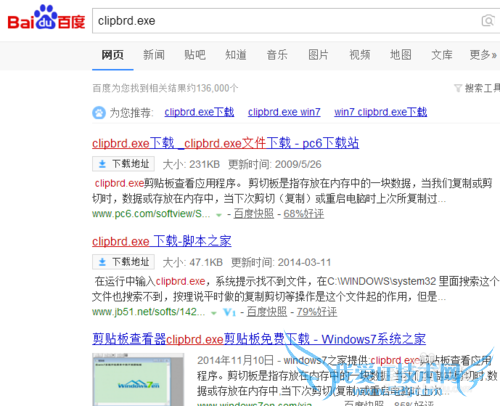Image resolution: width=500 pixels, height=406 pixels.
Task: Click the V1 verification badge on jb51 result
Action: click(x=229, y=312)
